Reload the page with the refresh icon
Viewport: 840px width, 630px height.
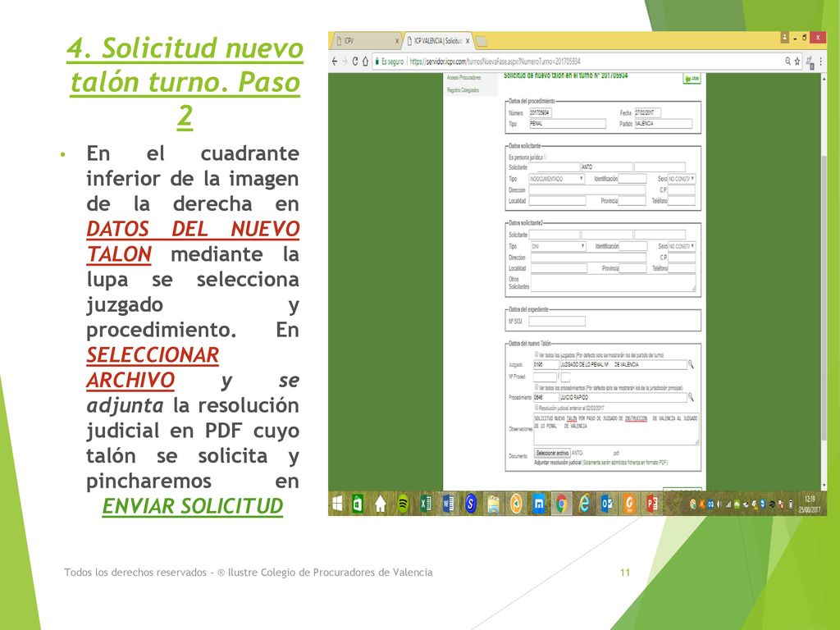[354, 61]
